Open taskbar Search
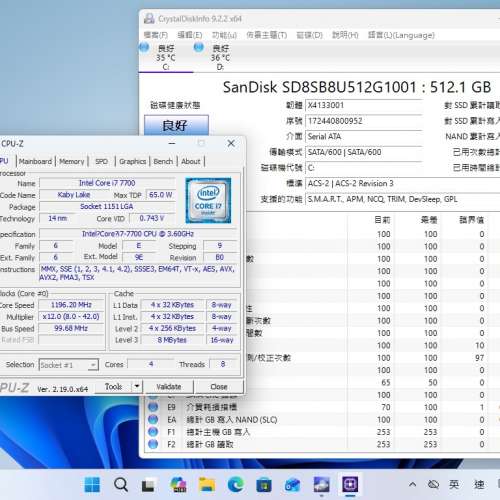The width and height of the screenshot is (500, 500). (121, 484)
